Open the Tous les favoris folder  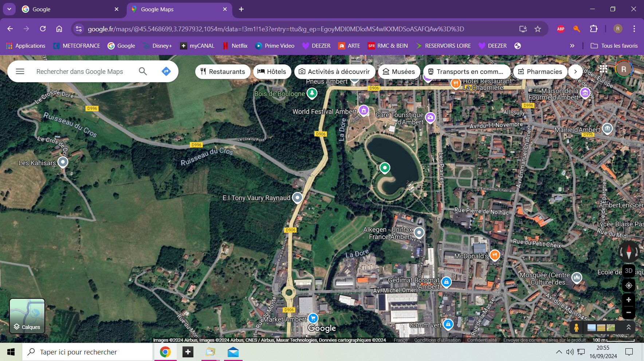(614, 46)
